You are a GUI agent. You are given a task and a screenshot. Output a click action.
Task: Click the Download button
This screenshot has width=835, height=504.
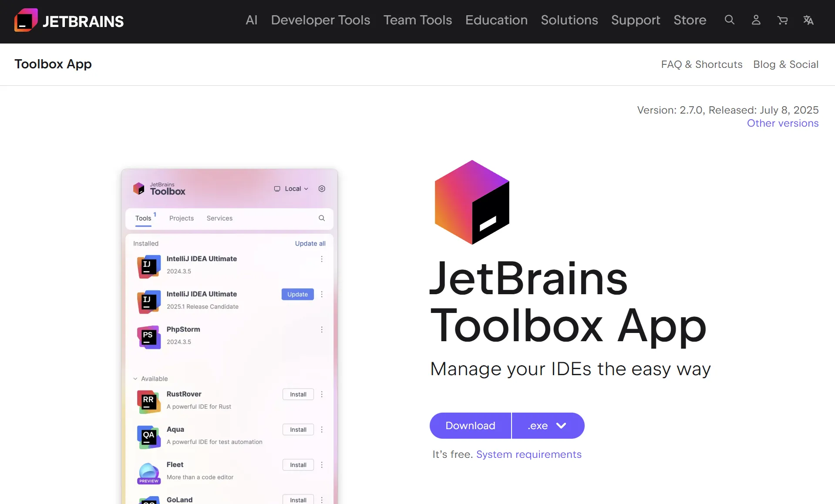tap(470, 426)
